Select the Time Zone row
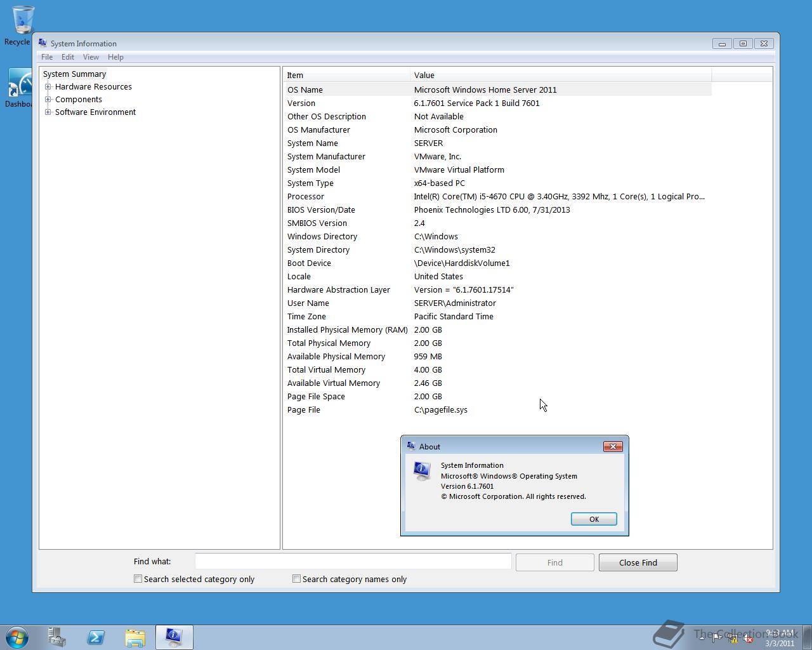Screen dimensions: 812x650 497,316
